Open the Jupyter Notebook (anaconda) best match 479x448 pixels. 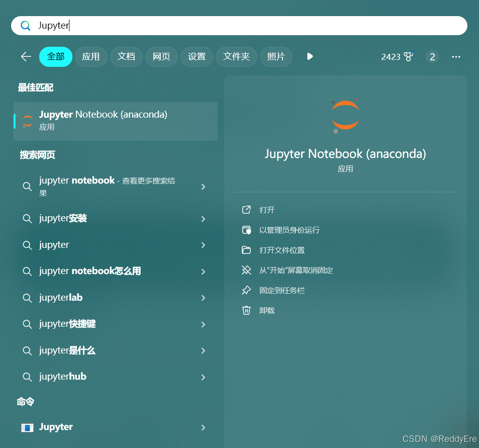(116, 121)
